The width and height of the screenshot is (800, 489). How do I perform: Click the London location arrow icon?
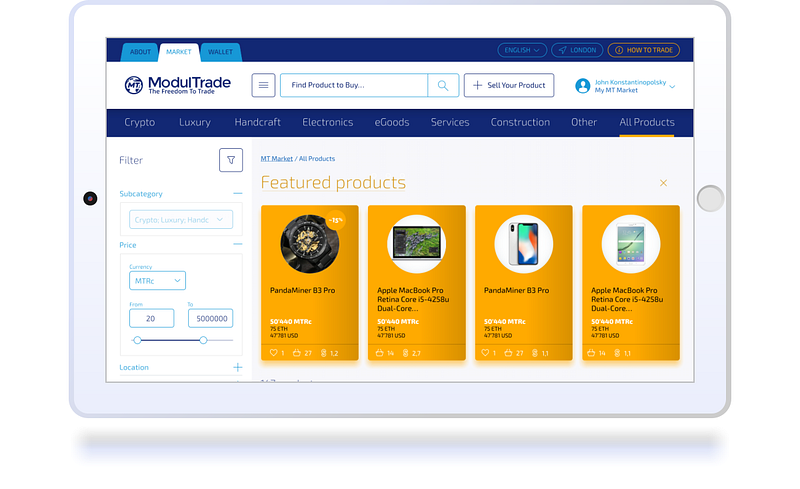pyautogui.click(x=563, y=50)
